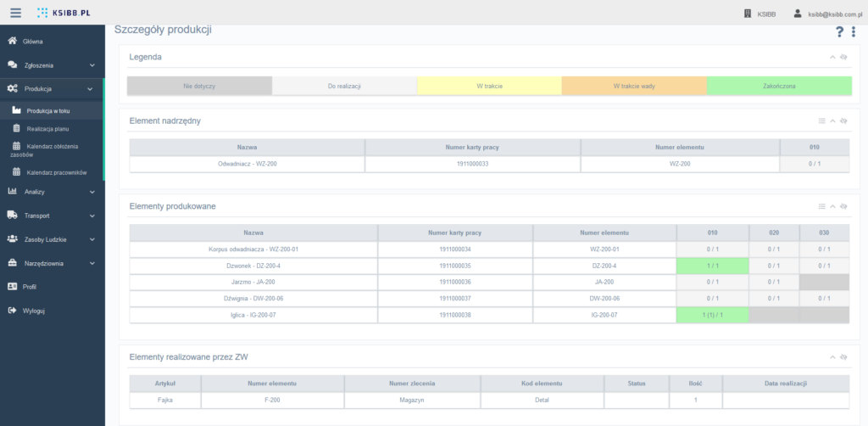The width and height of the screenshot is (868, 426).
Task: Open Realizacja planu in sidebar
Action: coord(47,128)
